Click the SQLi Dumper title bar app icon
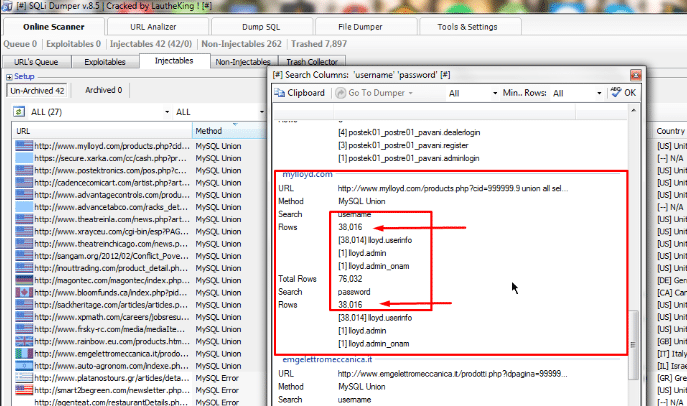This screenshot has height=406, width=687. coord(7,6)
